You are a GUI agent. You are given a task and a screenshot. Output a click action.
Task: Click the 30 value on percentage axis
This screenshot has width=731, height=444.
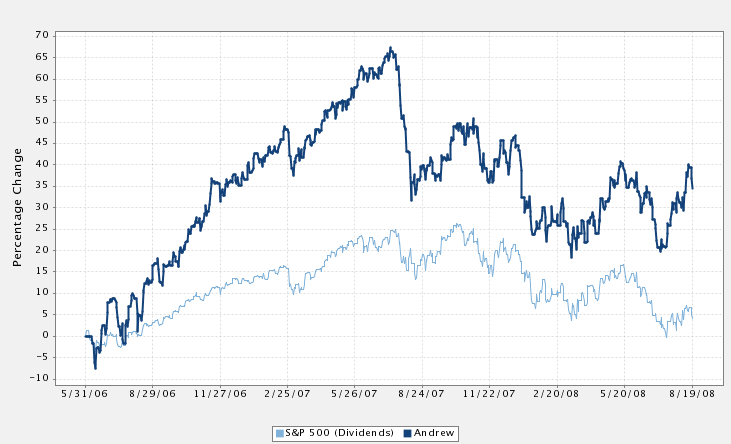click(42, 207)
